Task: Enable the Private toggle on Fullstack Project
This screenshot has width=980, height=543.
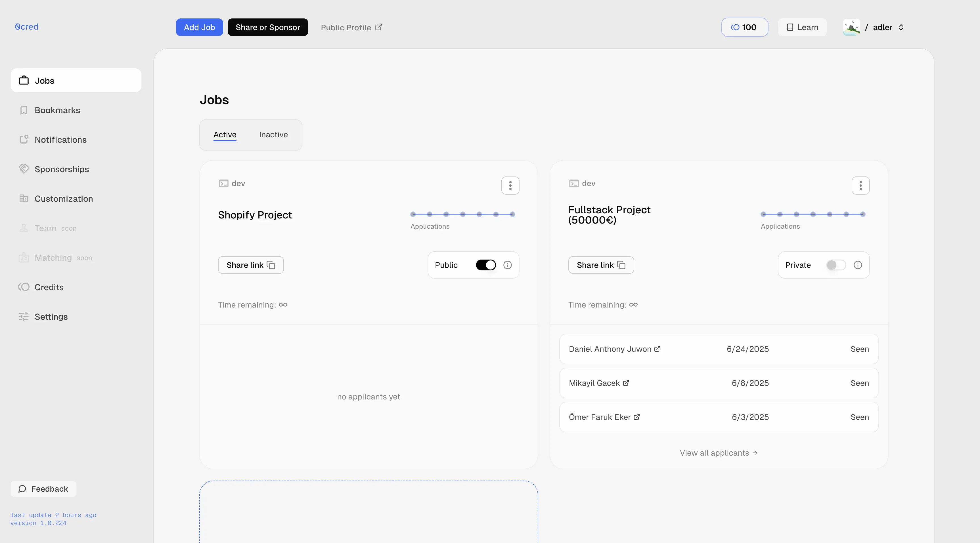Action: 835,265
